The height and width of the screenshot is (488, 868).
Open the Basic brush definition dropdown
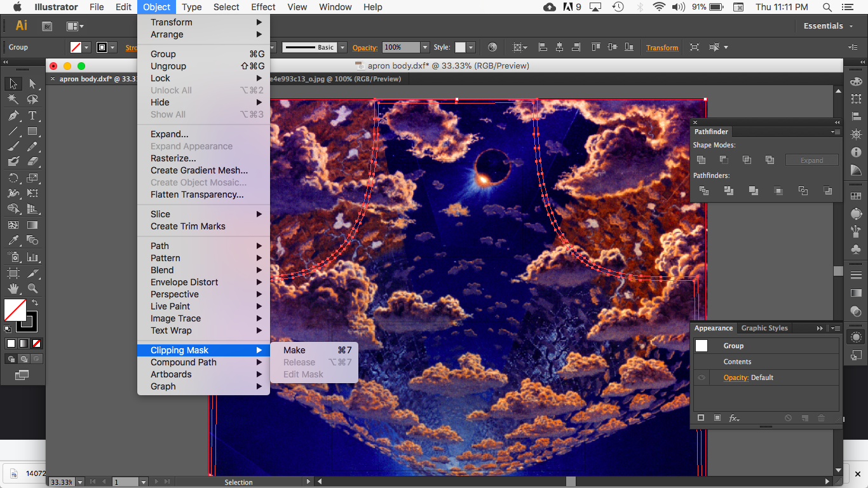tap(342, 47)
